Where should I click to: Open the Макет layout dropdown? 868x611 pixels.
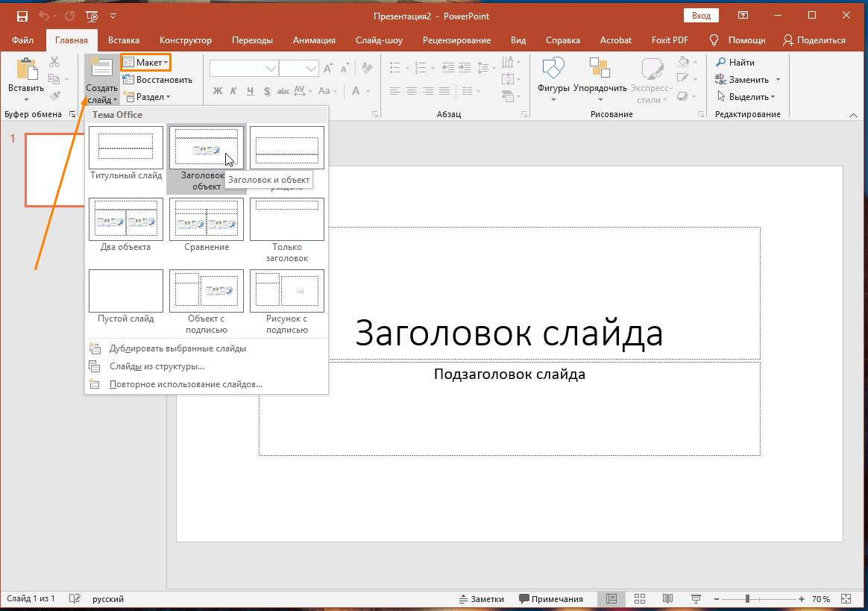click(145, 62)
